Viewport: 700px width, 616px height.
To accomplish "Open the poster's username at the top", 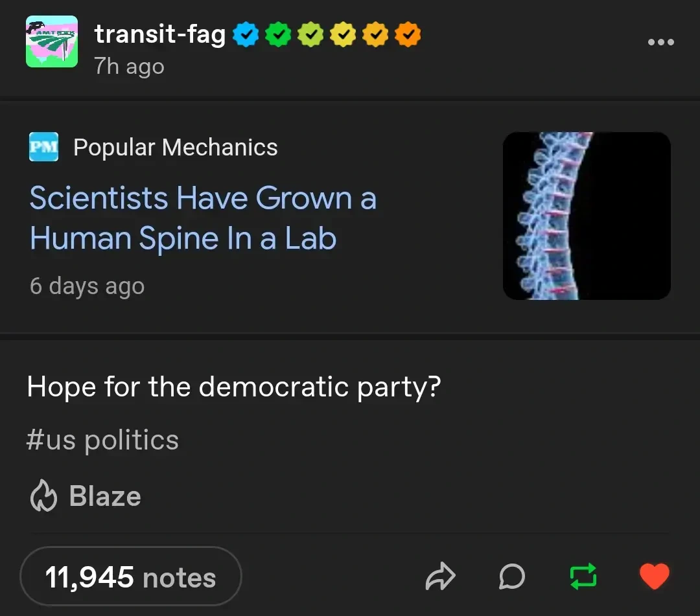I will pyautogui.click(x=159, y=34).
